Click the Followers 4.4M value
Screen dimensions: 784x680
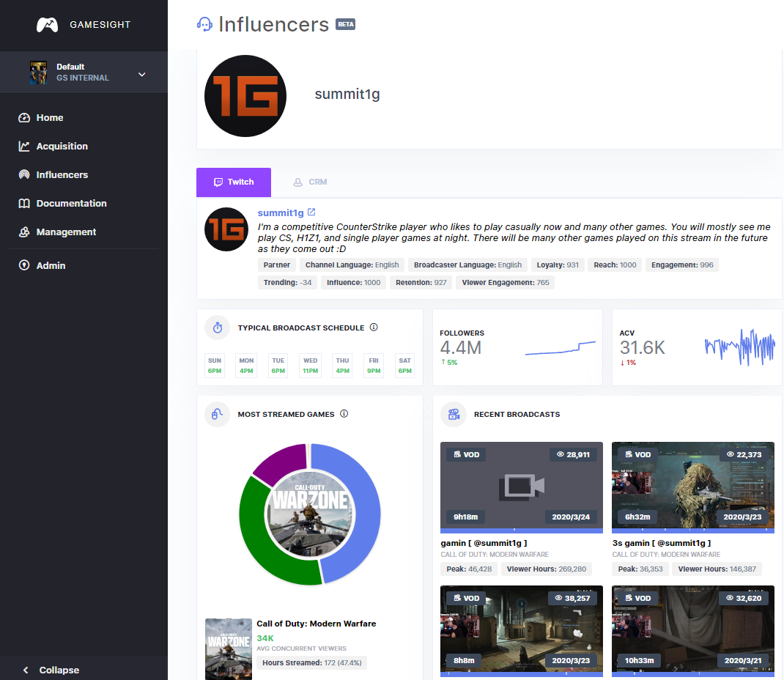(460, 347)
